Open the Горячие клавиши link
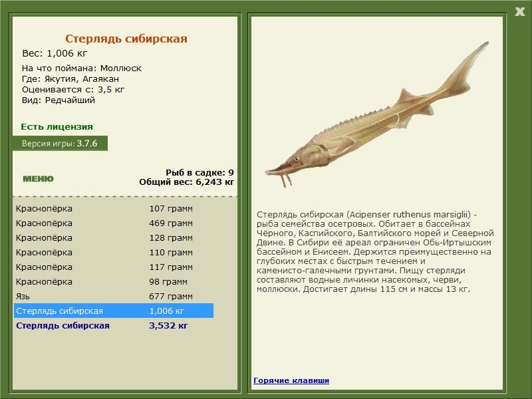This screenshot has width=532, height=399. point(291,380)
